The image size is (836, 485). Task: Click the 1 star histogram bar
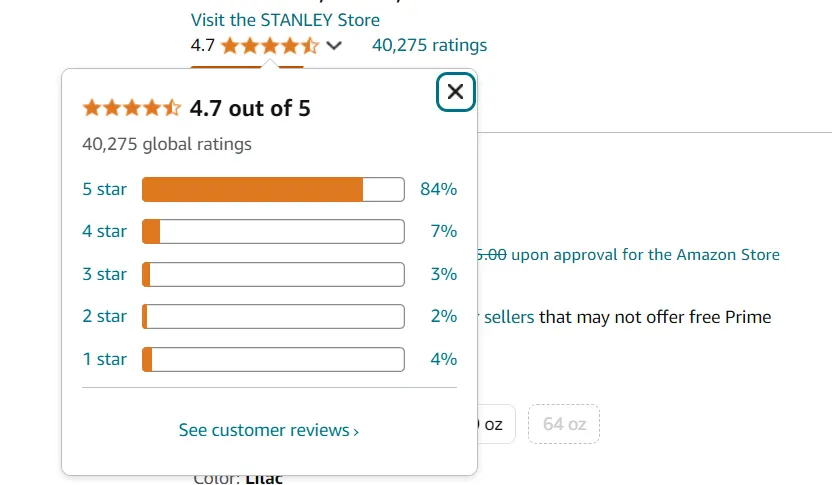(273, 359)
